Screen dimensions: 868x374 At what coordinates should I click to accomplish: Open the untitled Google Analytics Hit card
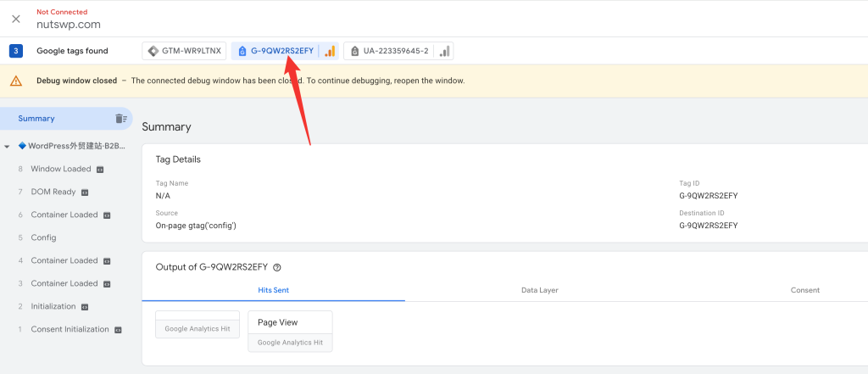click(x=198, y=325)
